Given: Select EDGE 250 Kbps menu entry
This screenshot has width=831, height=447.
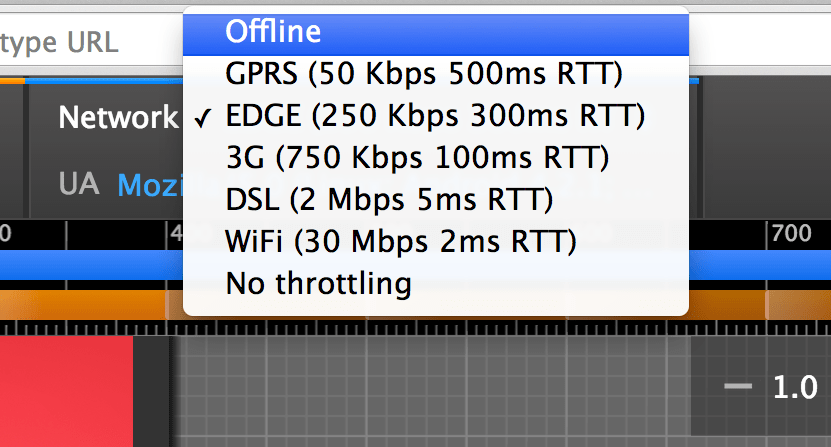Looking at the screenshot, I should 433,116.
